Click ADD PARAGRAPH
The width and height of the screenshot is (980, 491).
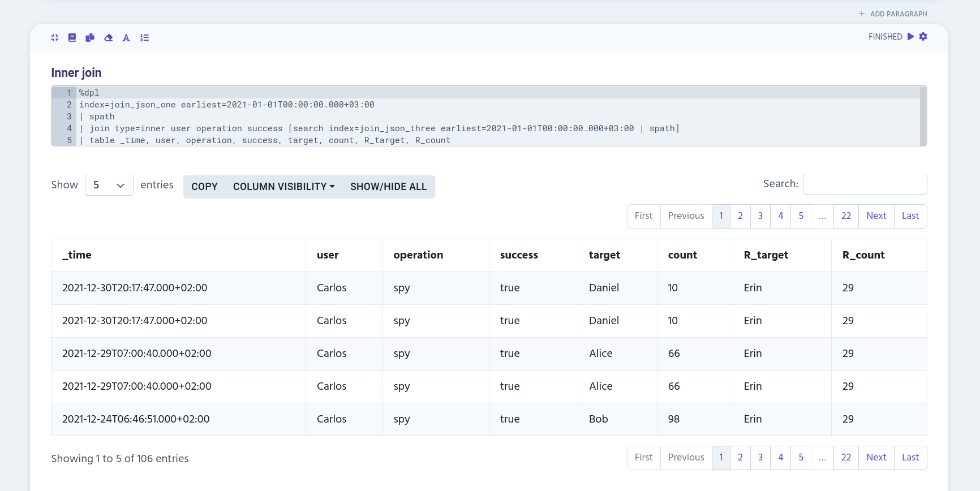[899, 14]
